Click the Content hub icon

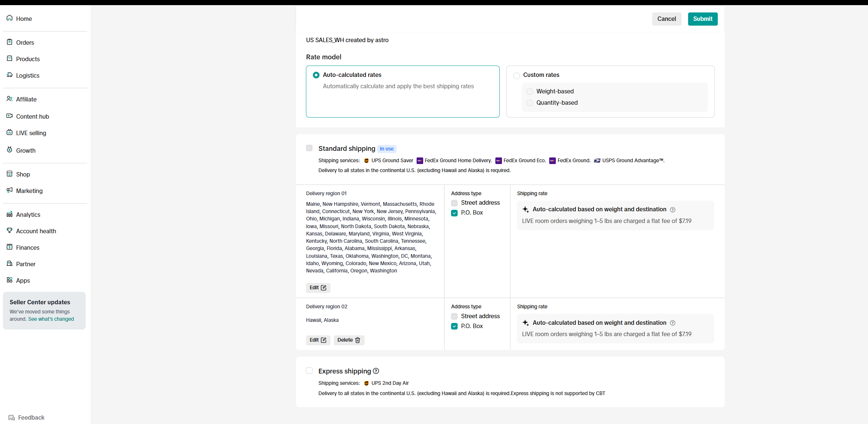pyautogui.click(x=10, y=116)
